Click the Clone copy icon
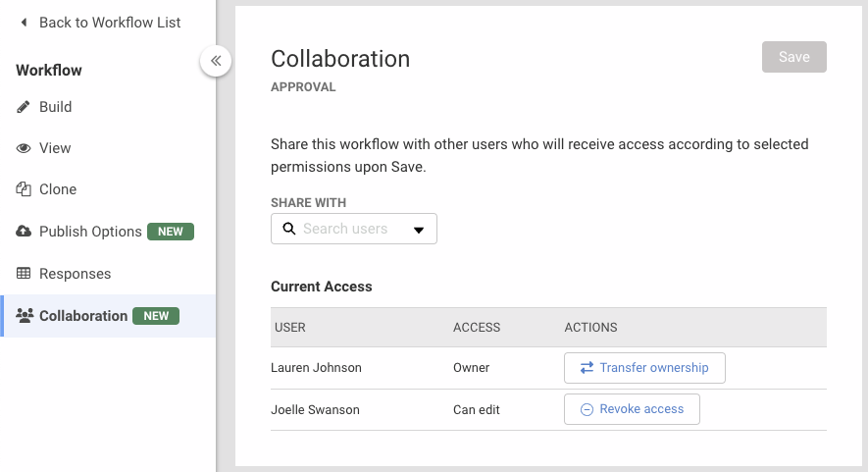The width and height of the screenshot is (868, 472). (24, 189)
